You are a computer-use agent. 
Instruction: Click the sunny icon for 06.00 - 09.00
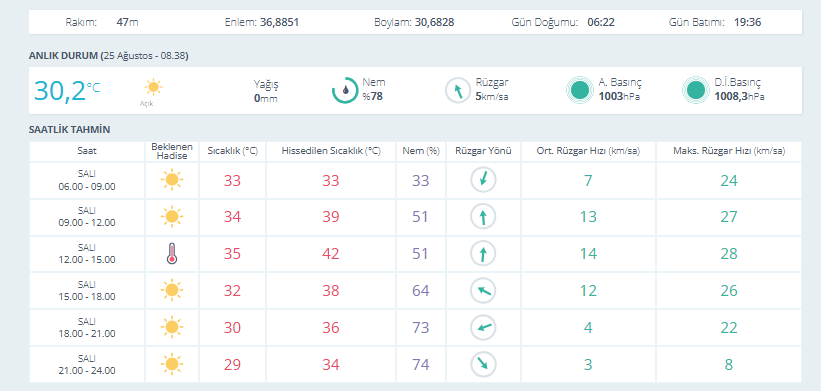[172, 180]
